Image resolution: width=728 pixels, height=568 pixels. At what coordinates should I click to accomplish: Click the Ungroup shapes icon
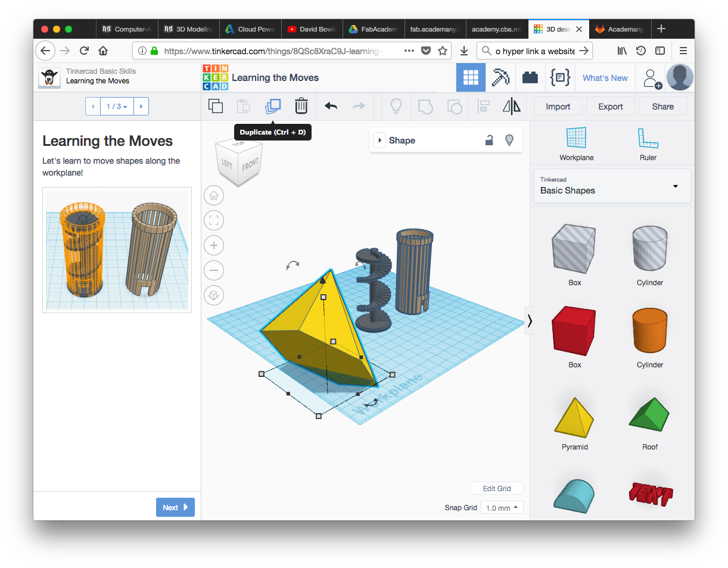coord(454,107)
